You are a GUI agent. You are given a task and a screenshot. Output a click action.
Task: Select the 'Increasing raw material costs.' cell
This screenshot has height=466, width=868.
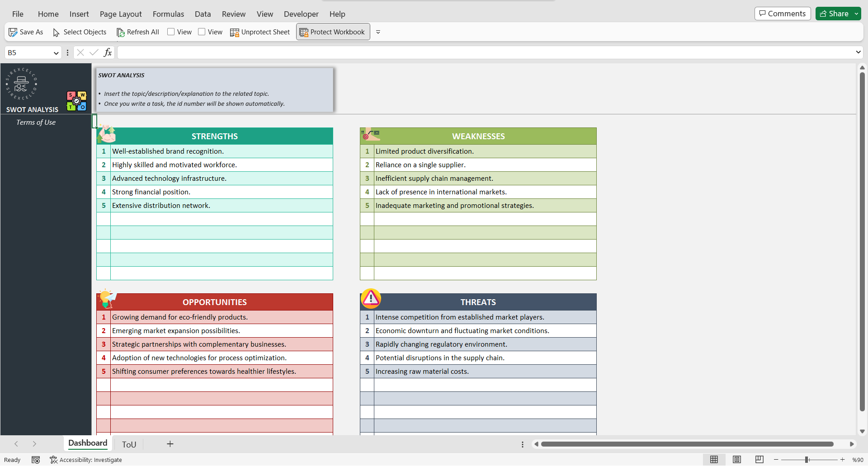coord(485,372)
